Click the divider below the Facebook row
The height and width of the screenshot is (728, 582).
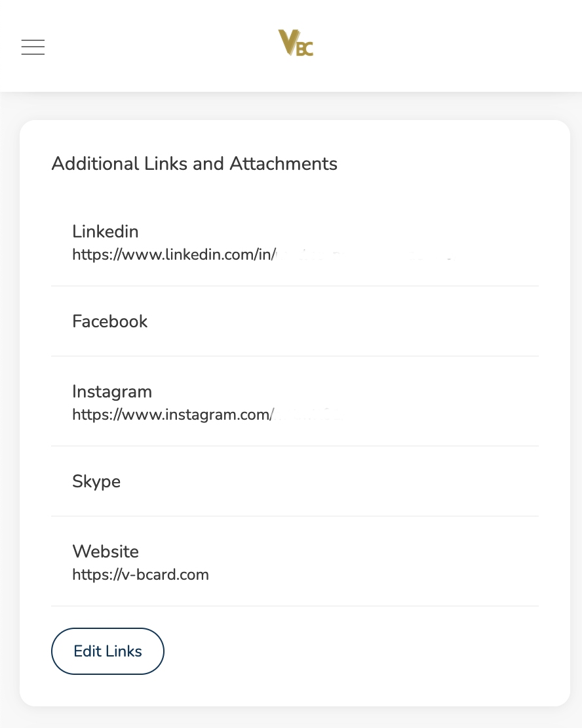(x=295, y=356)
